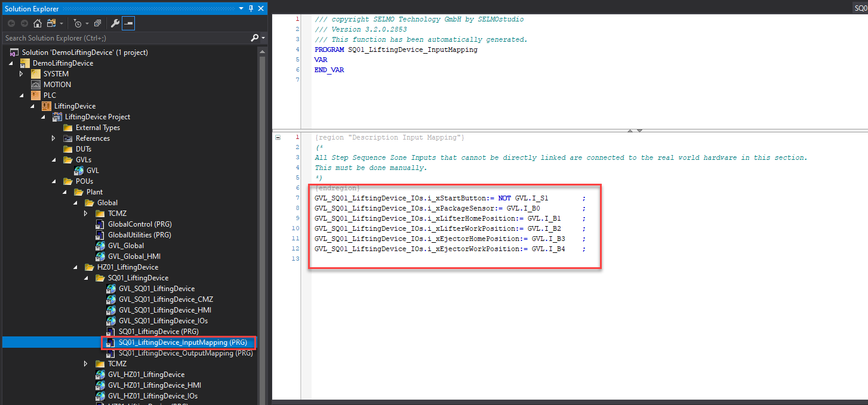868x405 pixels.
Task: Open the Solution Explorer window position dropdown
Action: pyautogui.click(x=241, y=8)
